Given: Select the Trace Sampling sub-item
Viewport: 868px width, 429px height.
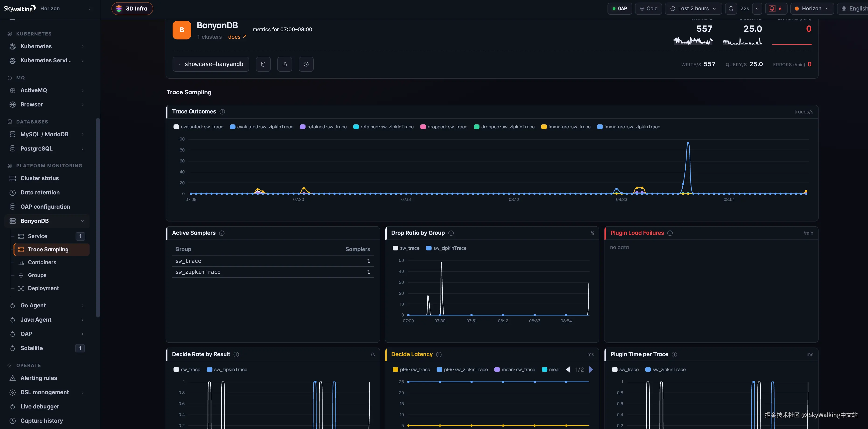Looking at the screenshot, I should 51,250.
